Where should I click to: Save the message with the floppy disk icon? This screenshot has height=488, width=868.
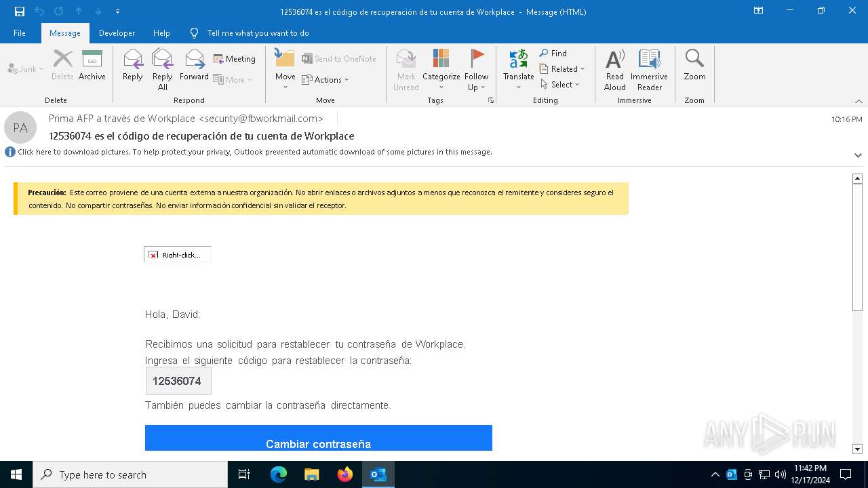point(20,12)
